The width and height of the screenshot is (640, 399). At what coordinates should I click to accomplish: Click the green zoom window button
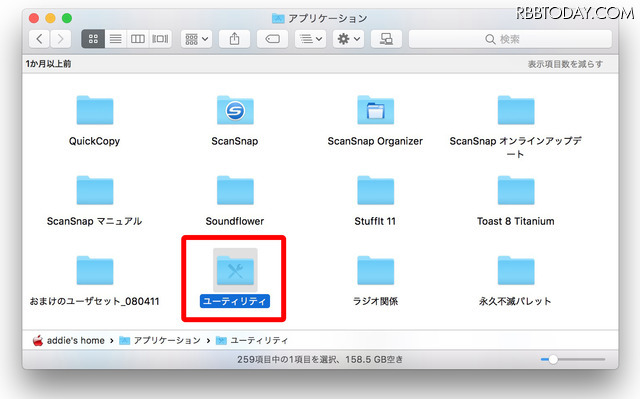tap(67, 18)
